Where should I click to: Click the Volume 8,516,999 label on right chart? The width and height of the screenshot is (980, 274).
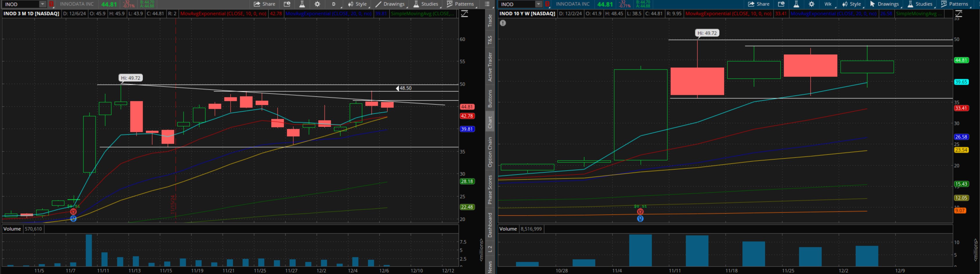520,229
